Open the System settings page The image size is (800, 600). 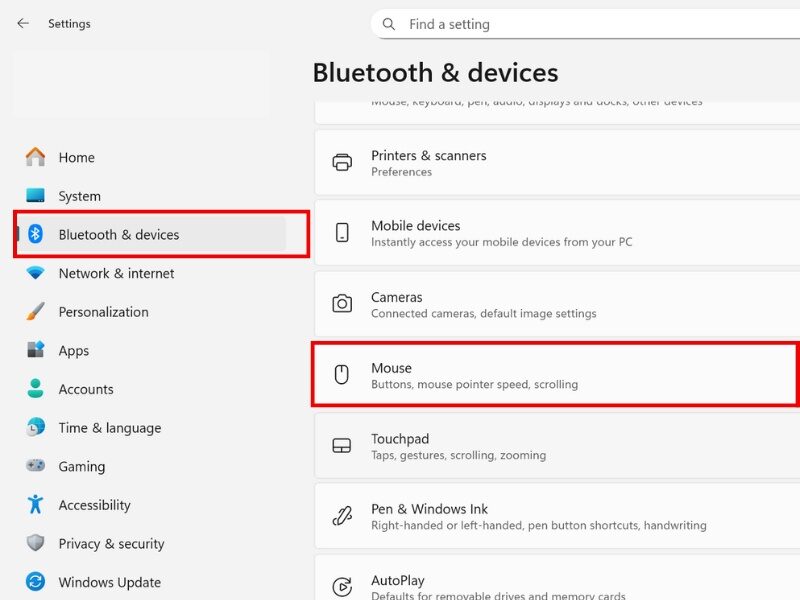point(79,196)
